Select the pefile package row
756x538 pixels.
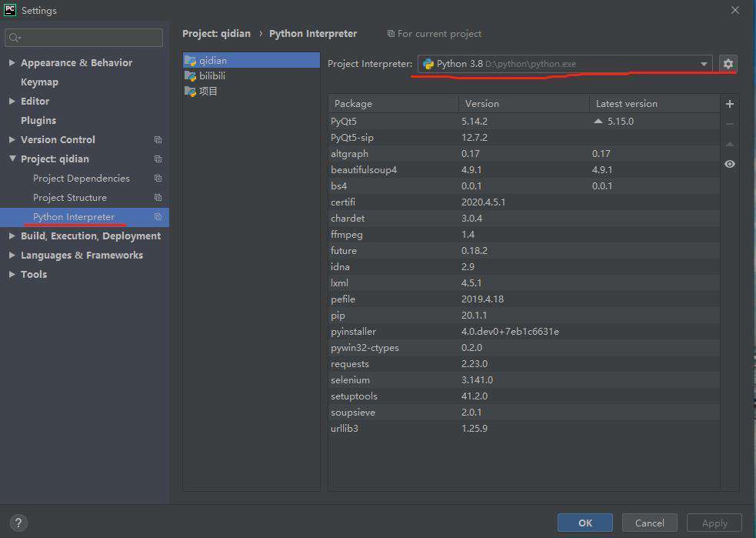524,299
